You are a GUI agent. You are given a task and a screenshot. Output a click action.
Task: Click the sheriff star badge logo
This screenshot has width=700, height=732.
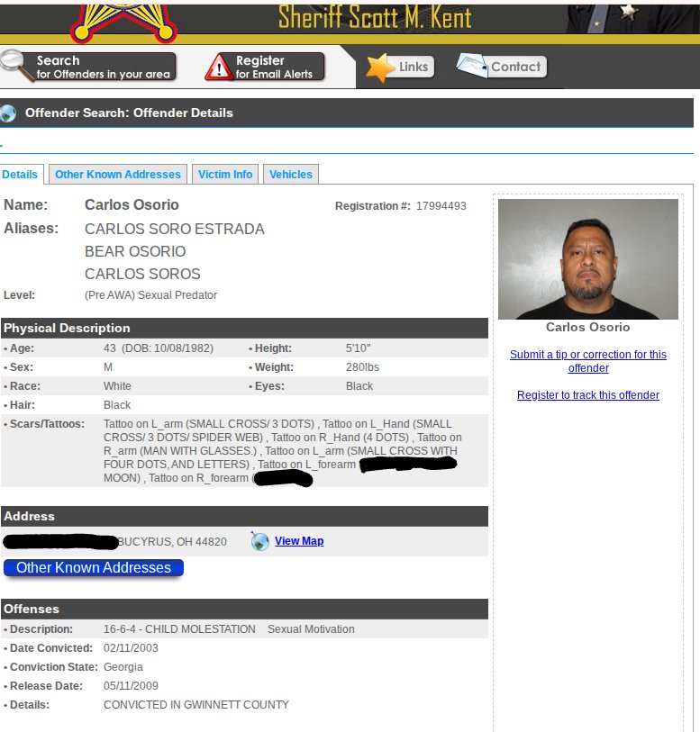pyautogui.click(x=123, y=21)
